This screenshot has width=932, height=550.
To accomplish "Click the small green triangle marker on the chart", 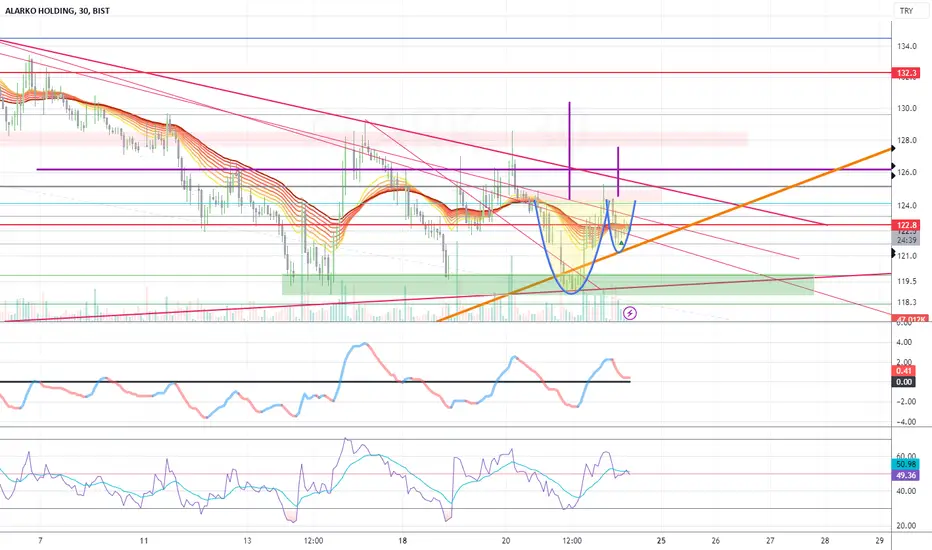I will click(x=621, y=243).
